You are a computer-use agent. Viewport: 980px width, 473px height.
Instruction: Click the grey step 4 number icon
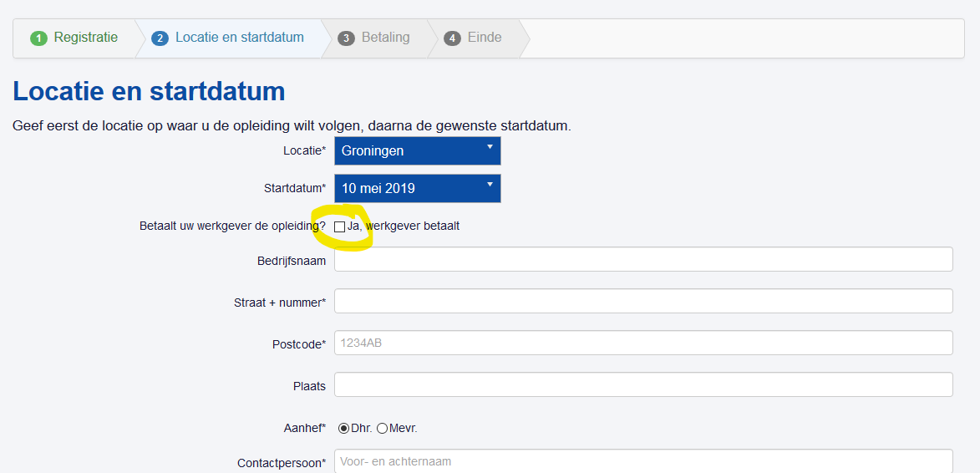click(452, 38)
